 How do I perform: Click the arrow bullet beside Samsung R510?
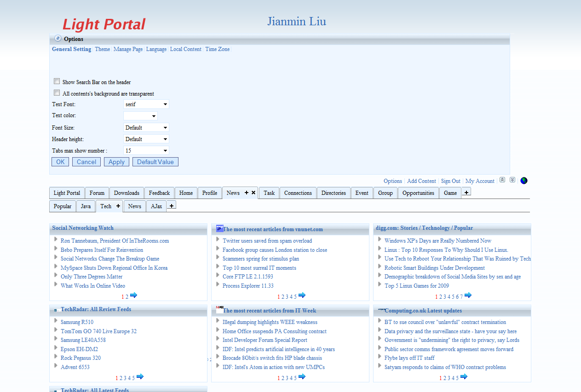tap(56, 321)
